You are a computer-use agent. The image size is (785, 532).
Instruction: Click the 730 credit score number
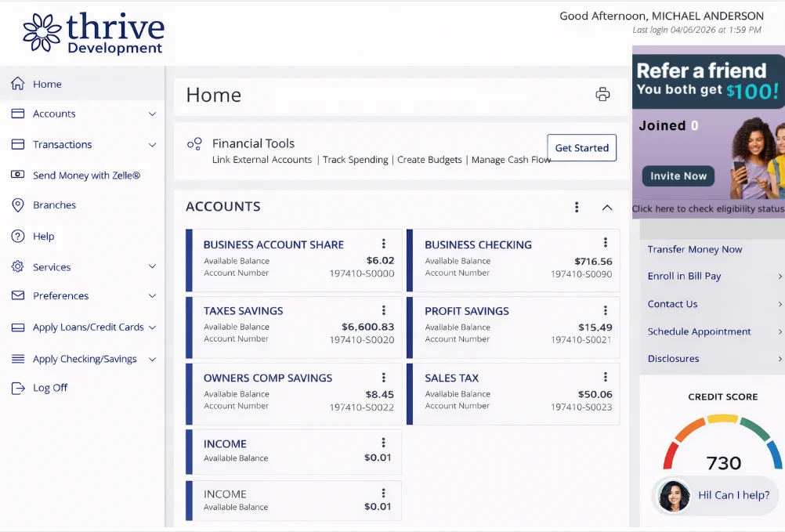click(x=723, y=463)
